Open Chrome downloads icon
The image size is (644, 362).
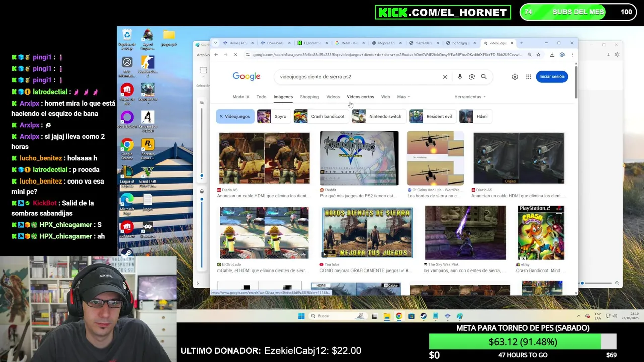(x=552, y=55)
